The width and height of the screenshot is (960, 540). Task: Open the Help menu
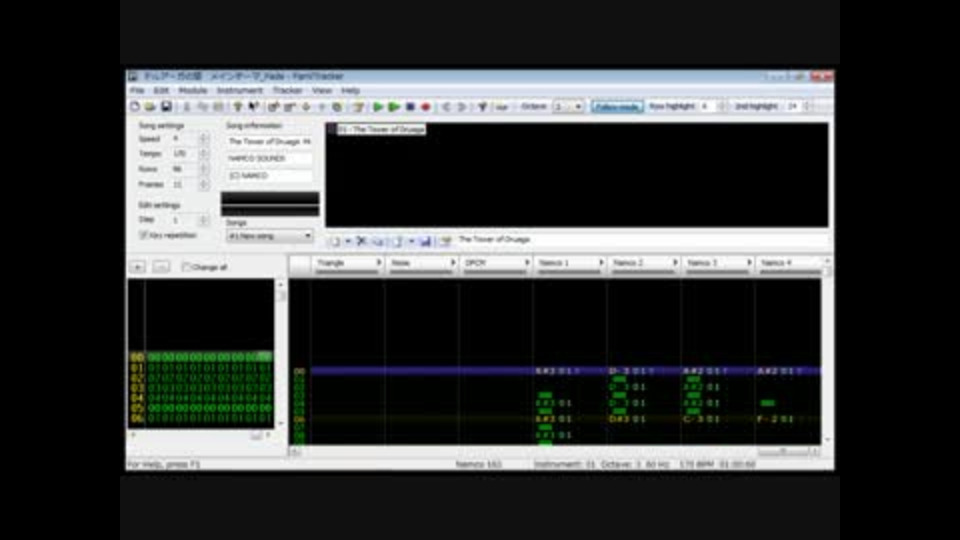click(x=350, y=91)
